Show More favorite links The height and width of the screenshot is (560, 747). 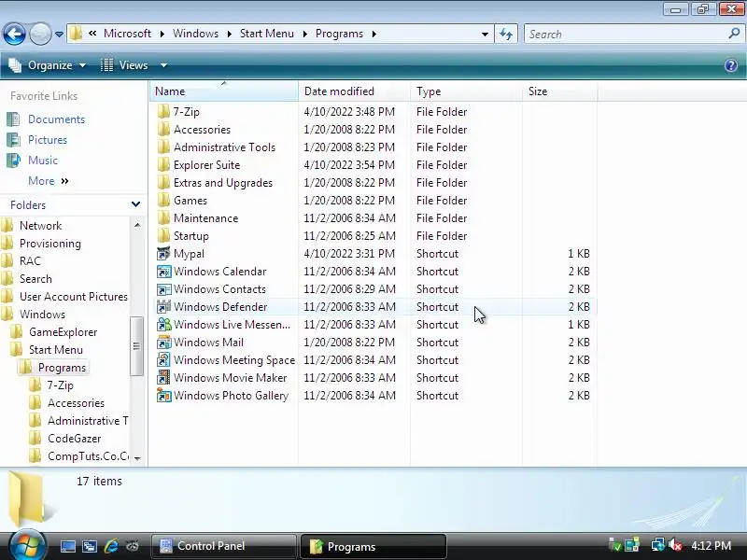coord(49,181)
